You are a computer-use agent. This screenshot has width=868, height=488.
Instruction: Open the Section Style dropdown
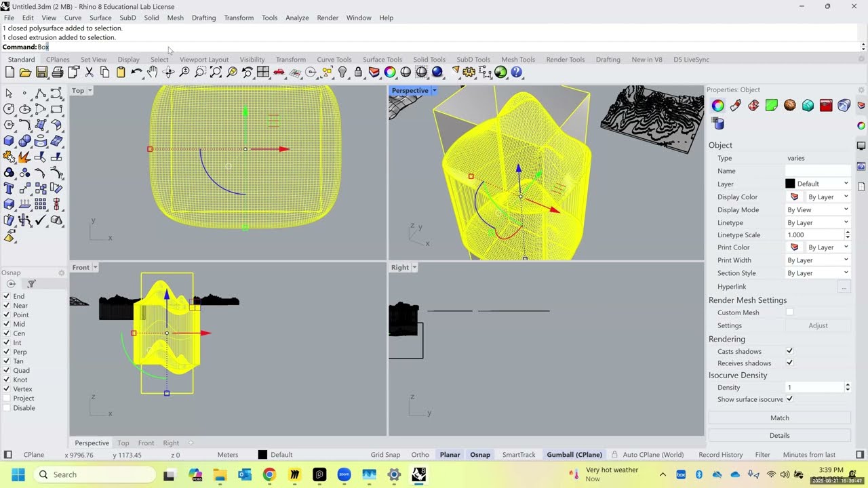click(x=817, y=273)
